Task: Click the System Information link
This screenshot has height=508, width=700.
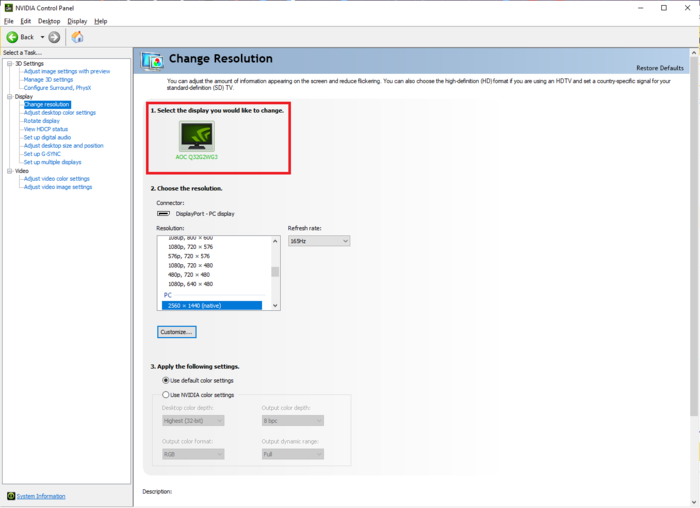Action: (41, 496)
